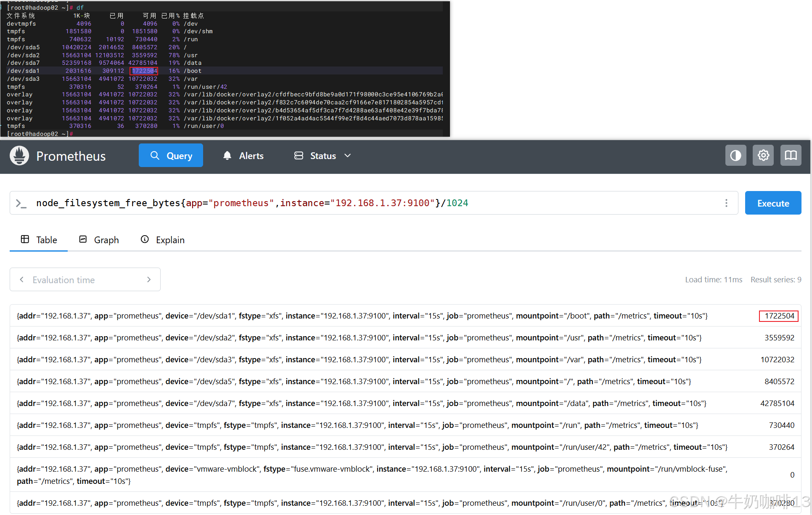Open the Alerts page

click(251, 156)
